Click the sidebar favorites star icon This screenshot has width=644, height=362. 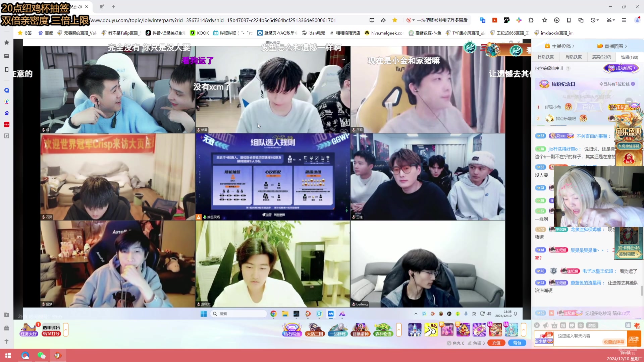7,43
